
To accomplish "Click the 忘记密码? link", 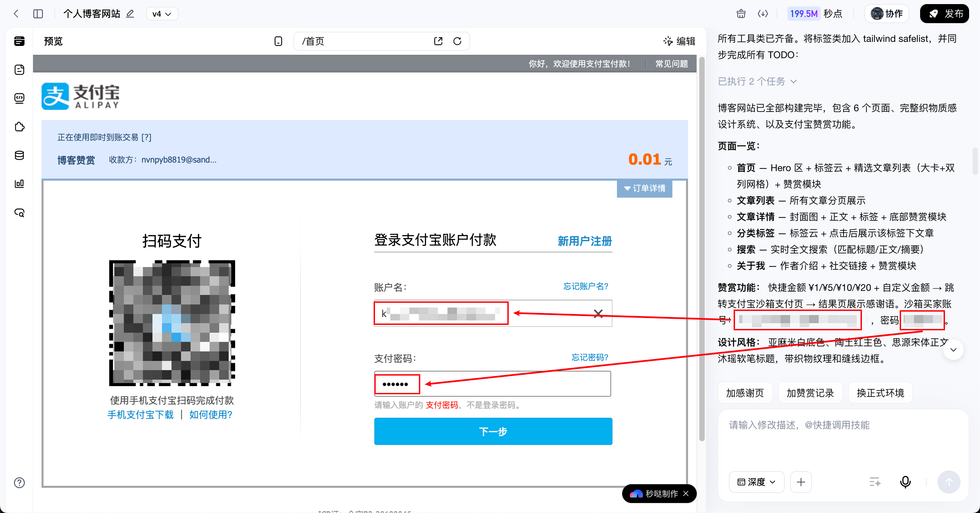I will pyautogui.click(x=590, y=357).
